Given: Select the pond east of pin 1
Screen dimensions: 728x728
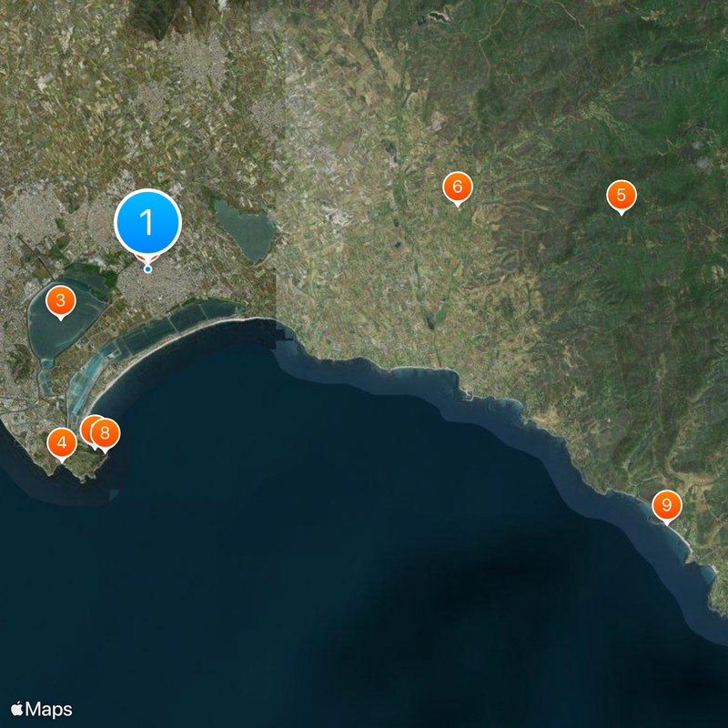Looking at the screenshot, I should [x=246, y=230].
